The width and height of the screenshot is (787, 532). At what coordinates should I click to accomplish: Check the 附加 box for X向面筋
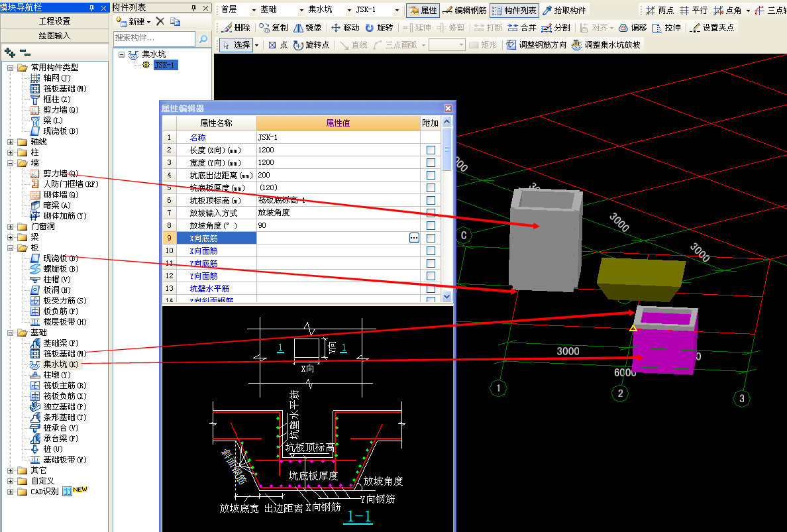click(431, 250)
